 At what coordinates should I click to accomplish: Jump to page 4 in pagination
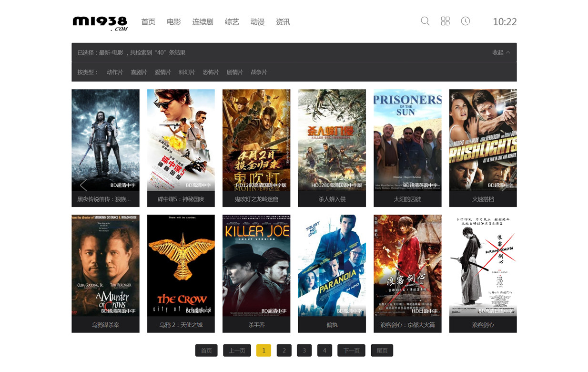[324, 351]
